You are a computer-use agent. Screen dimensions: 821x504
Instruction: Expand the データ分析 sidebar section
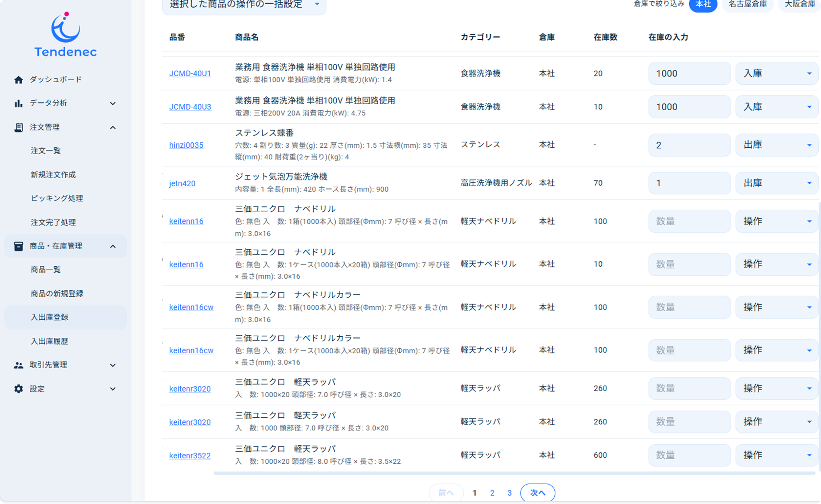point(113,103)
